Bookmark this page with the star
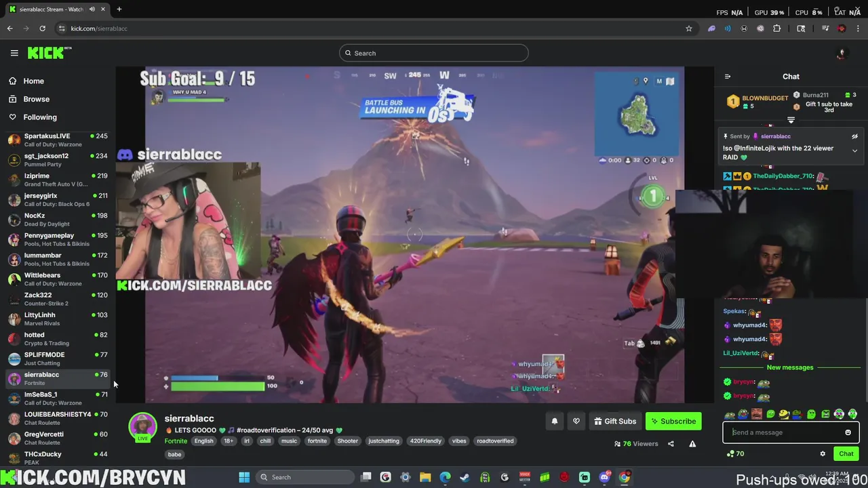Viewport: 868px width, 488px height. click(688, 28)
